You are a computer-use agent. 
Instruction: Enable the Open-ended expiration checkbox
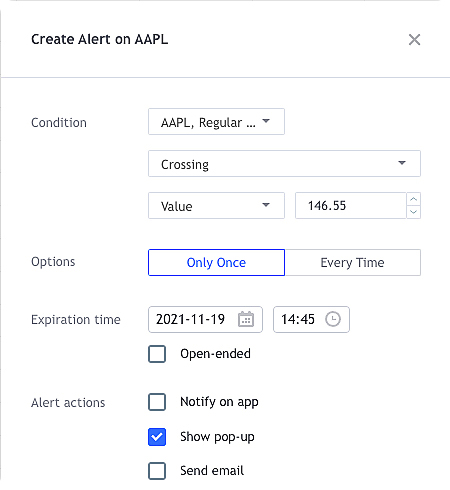pos(157,354)
